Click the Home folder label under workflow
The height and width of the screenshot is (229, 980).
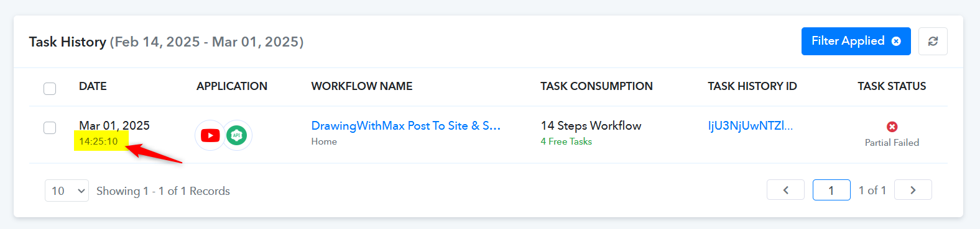coord(324,141)
